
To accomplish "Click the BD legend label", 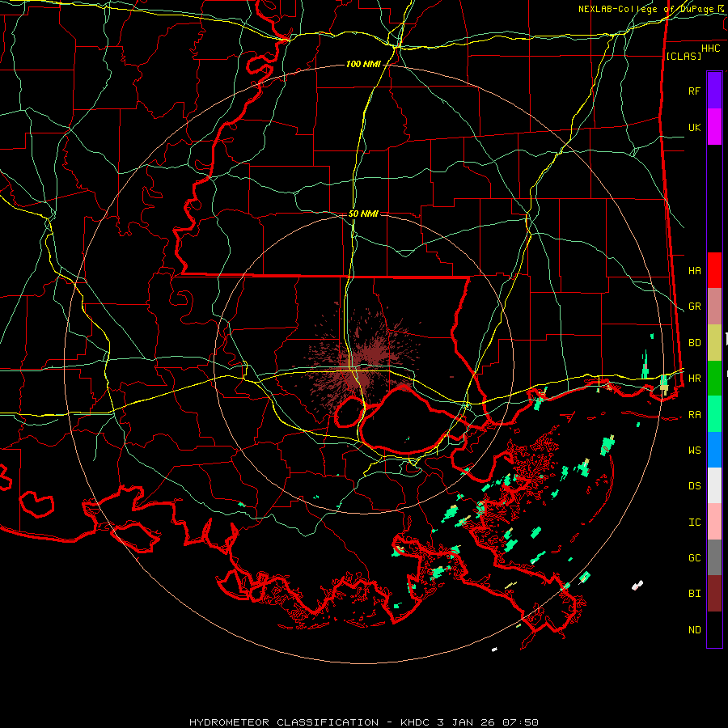I will pyautogui.click(x=694, y=343).
